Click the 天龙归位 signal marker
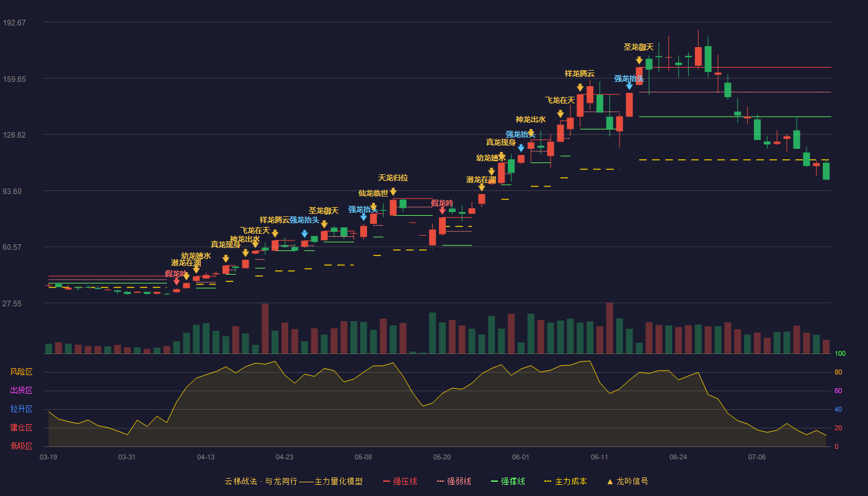Image resolution: width=868 pixels, height=496 pixels. pyautogui.click(x=393, y=178)
